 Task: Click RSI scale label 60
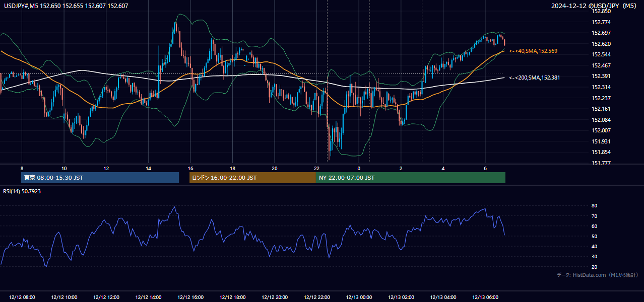(595, 226)
